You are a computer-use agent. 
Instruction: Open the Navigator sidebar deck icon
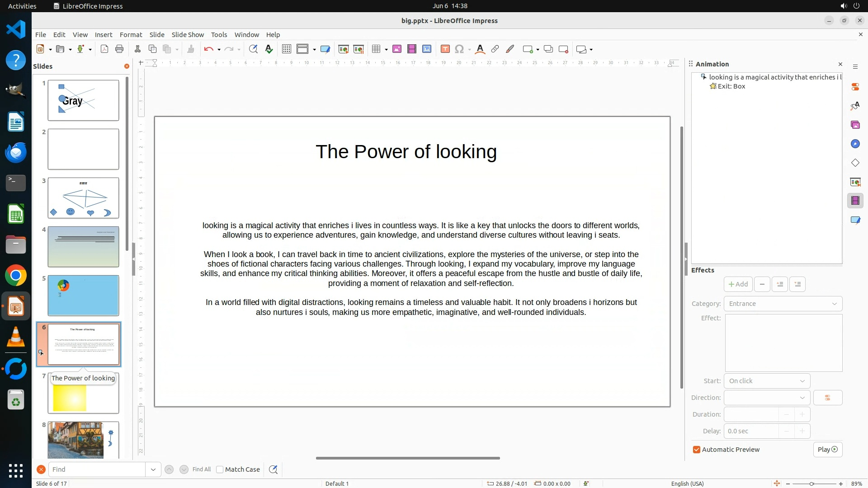(855, 144)
